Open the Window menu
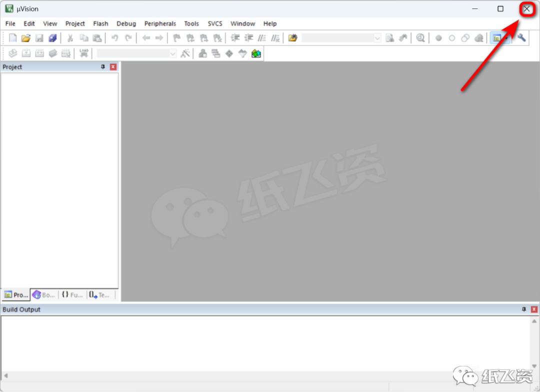The height and width of the screenshot is (392, 540). point(243,23)
